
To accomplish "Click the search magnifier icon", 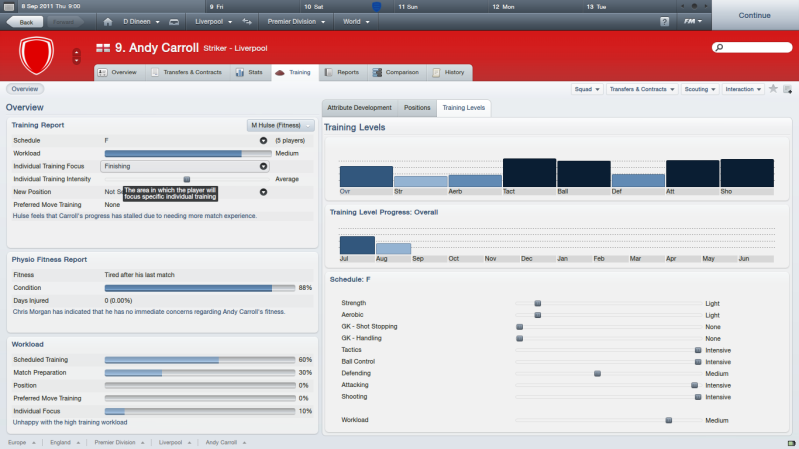I will [720, 47].
